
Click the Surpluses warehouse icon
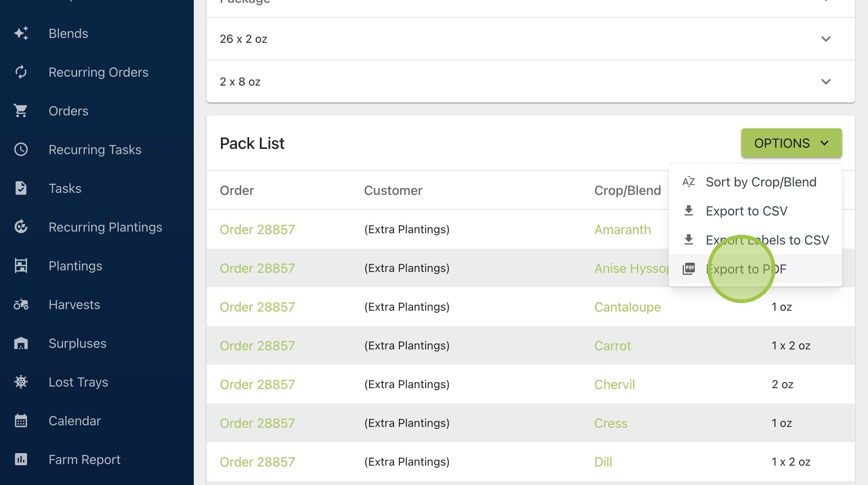(x=21, y=343)
